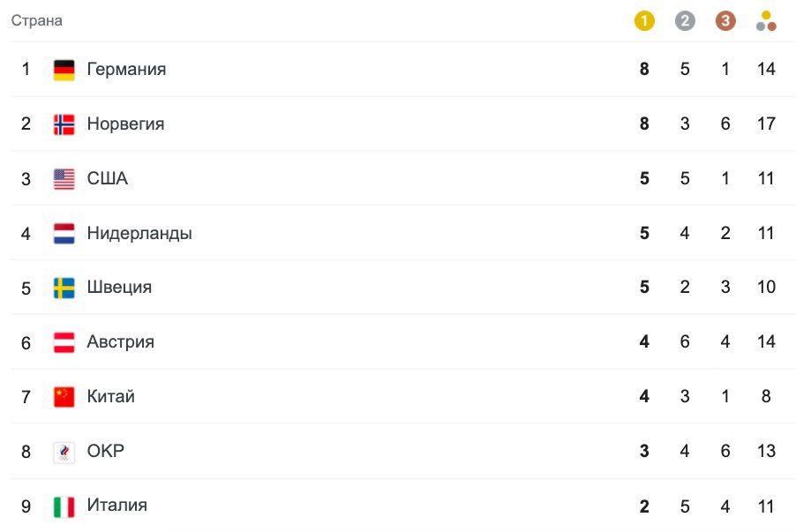The image size is (796, 532).
Task: Click the Austria flag icon
Action: [64, 342]
